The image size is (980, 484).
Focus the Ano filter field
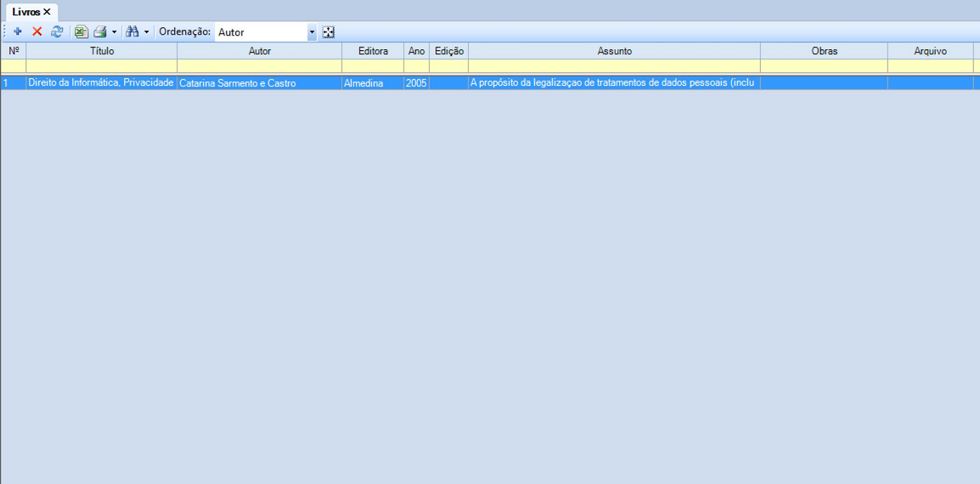[x=416, y=66]
